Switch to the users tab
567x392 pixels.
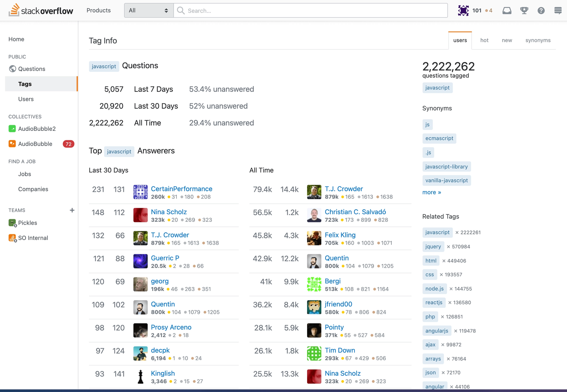point(460,40)
